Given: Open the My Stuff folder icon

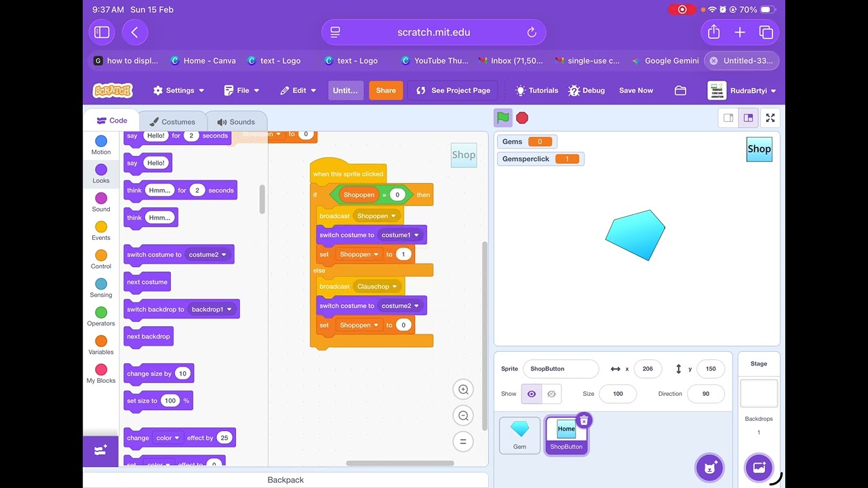Looking at the screenshot, I should [x=680, y=90].
